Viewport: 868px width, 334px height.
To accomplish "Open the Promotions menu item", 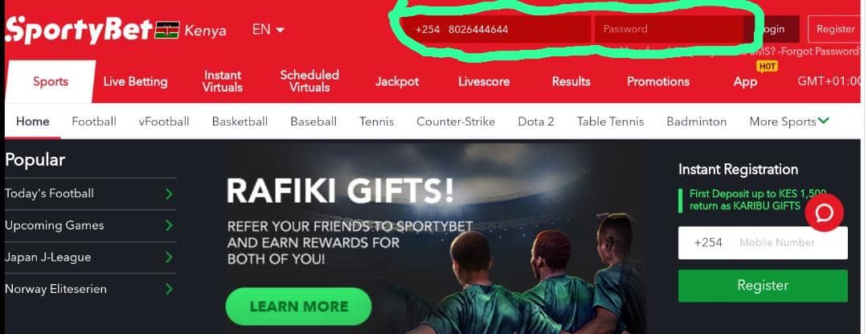I will pyautogui.click(x=658, y=81).
